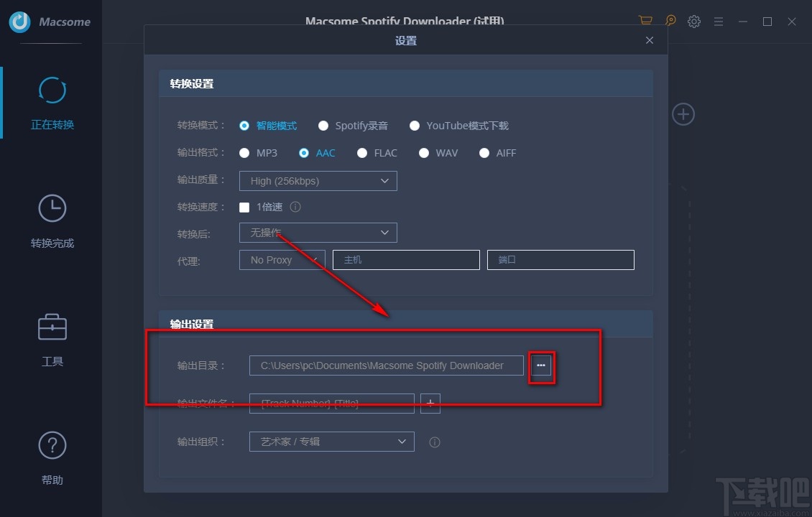Click the 主机 host input field
This screenshot has height=517, width=812.
pyautogui.click(x=406, y=259)
